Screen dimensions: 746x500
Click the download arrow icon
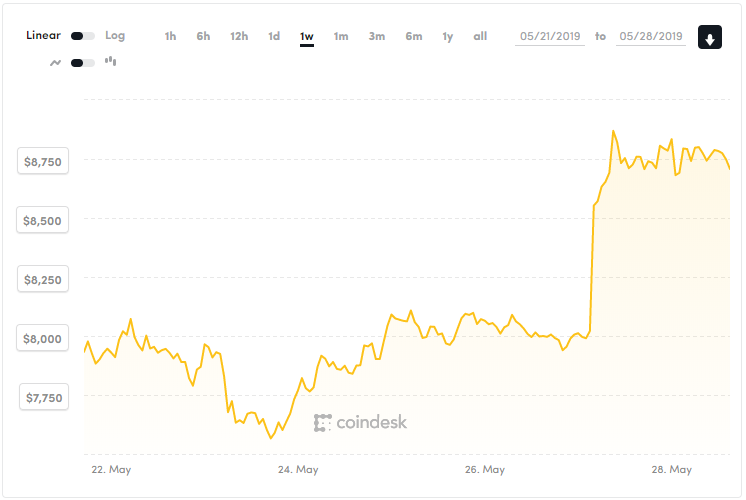pos(709,39)
